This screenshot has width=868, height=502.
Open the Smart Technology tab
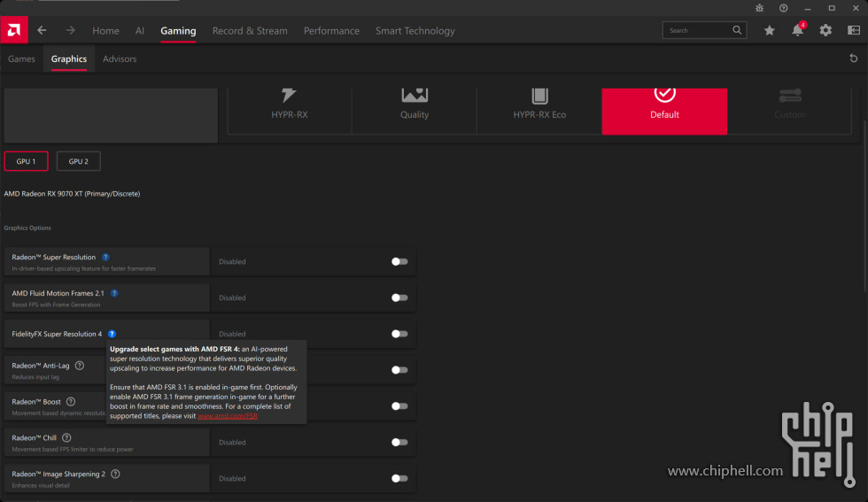coord(415,31)
